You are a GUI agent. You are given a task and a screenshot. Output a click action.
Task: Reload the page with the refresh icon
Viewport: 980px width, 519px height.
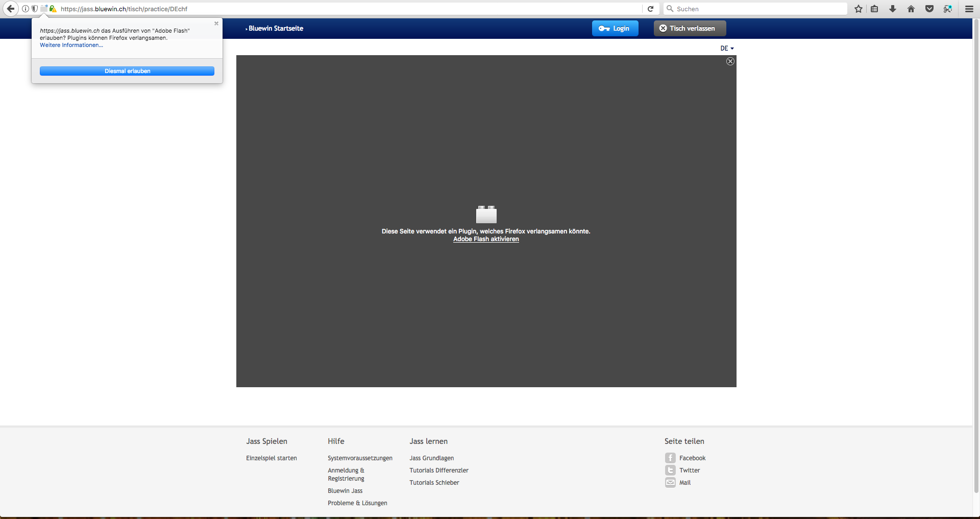(650, 9)
